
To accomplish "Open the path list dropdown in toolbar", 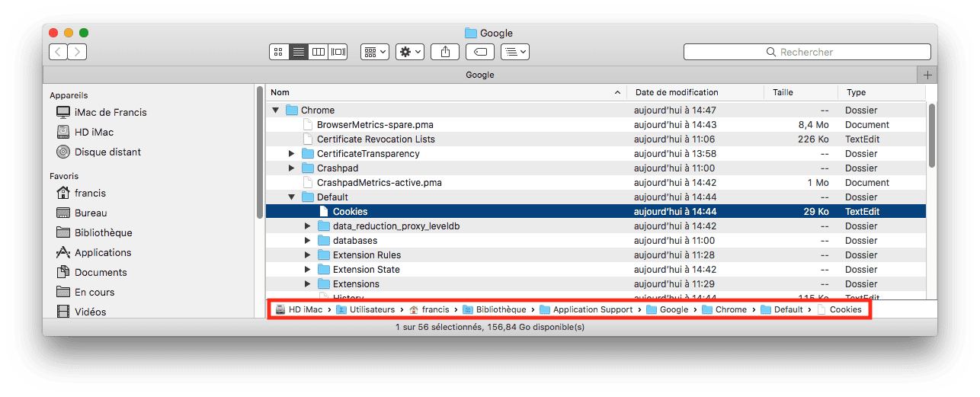I will [515, 52].
